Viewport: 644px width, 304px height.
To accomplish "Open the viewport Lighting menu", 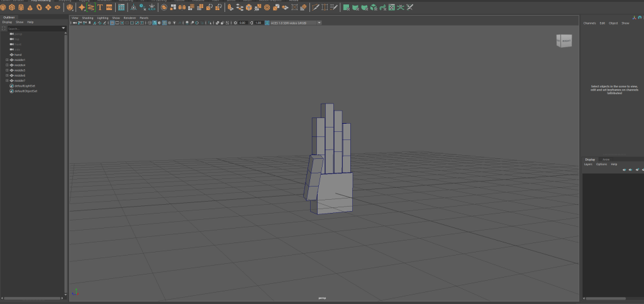I will (103, 18).
